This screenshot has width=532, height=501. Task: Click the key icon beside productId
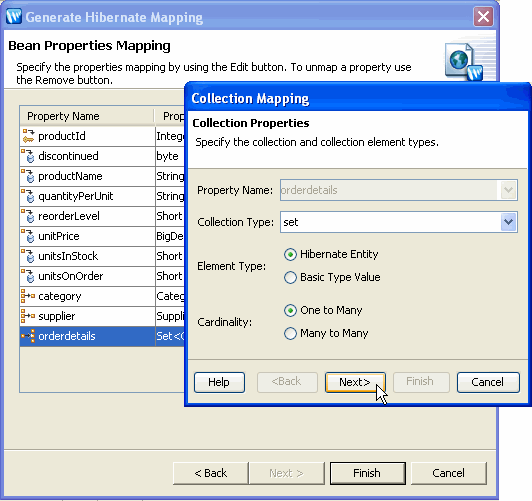(28, 136)
